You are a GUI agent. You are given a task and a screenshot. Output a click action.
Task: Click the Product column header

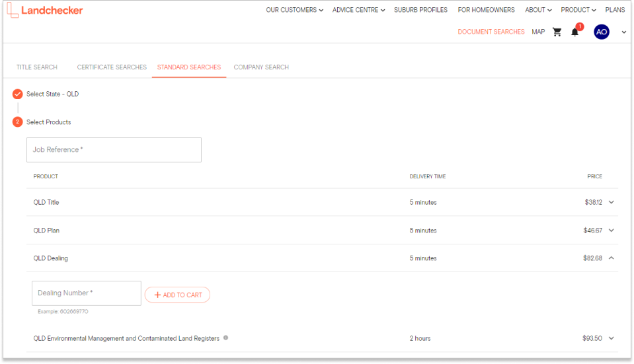[x=46, y=176]
